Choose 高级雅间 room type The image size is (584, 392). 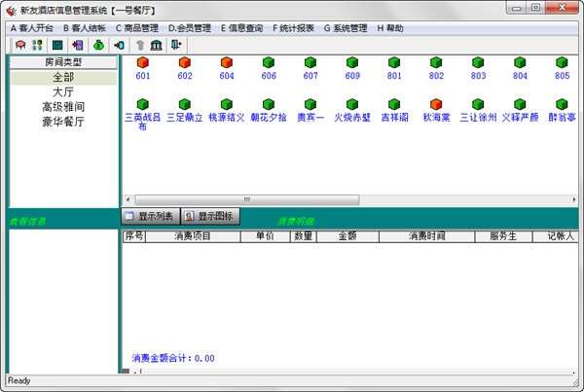pyautogui.click(x=62, y=107)
